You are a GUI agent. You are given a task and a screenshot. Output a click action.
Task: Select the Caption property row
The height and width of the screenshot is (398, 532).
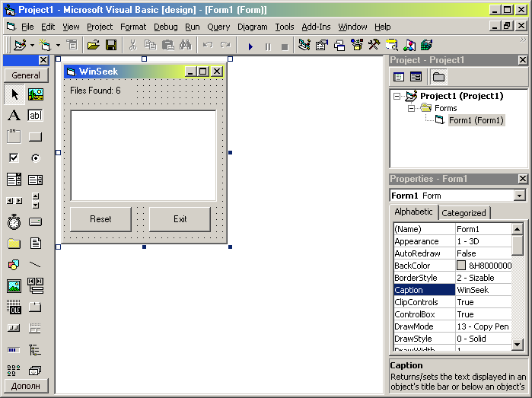(x=453, y=290)
